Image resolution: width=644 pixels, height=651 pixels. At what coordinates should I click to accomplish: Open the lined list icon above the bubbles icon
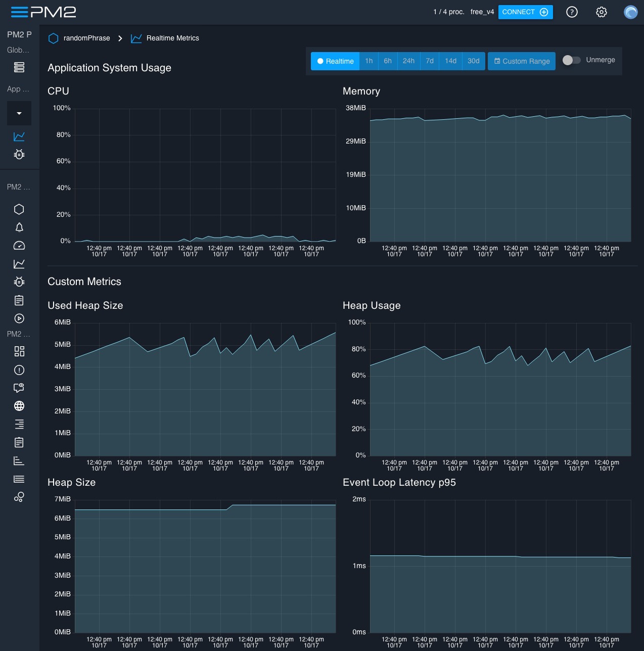tap(19, 479)
